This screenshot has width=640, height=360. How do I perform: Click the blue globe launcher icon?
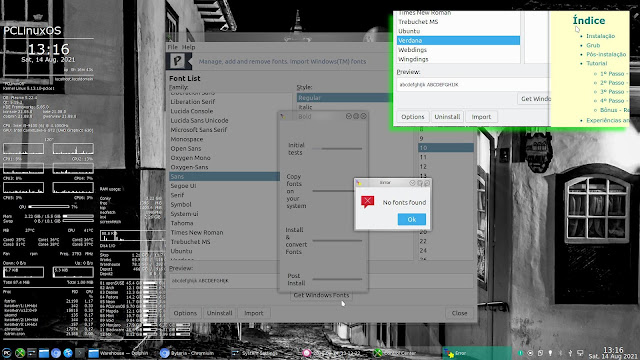point(68,353)
